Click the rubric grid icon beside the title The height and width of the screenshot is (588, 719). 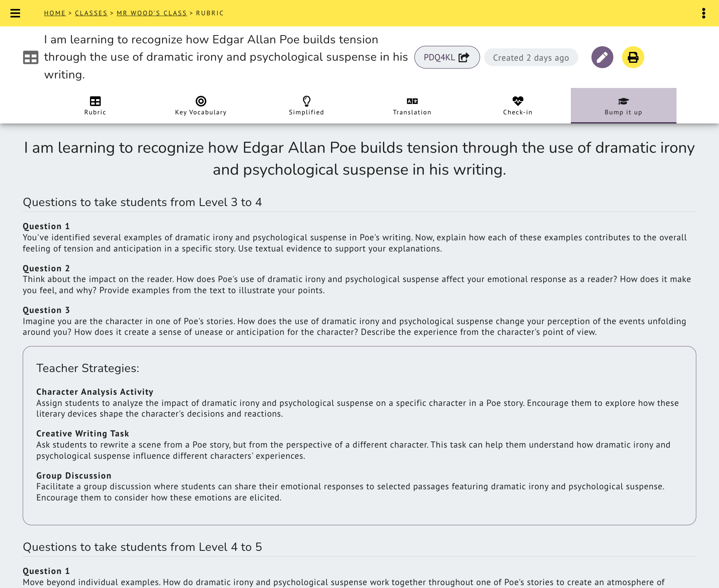point(31,57)
